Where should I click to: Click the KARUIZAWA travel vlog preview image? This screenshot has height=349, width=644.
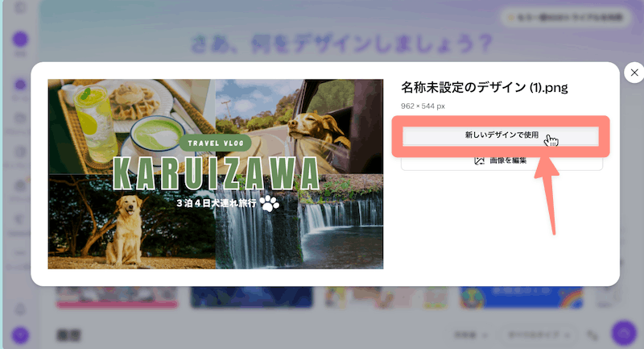point(216,174)
